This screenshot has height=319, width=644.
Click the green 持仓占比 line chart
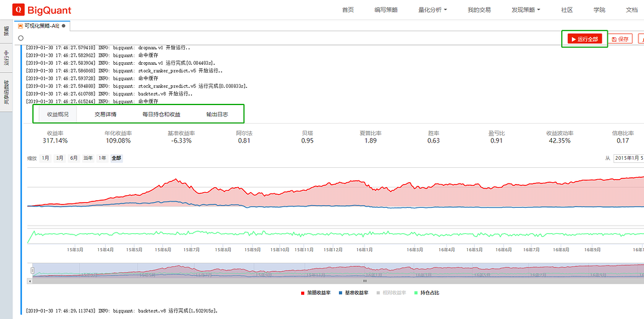pos(335,234)
